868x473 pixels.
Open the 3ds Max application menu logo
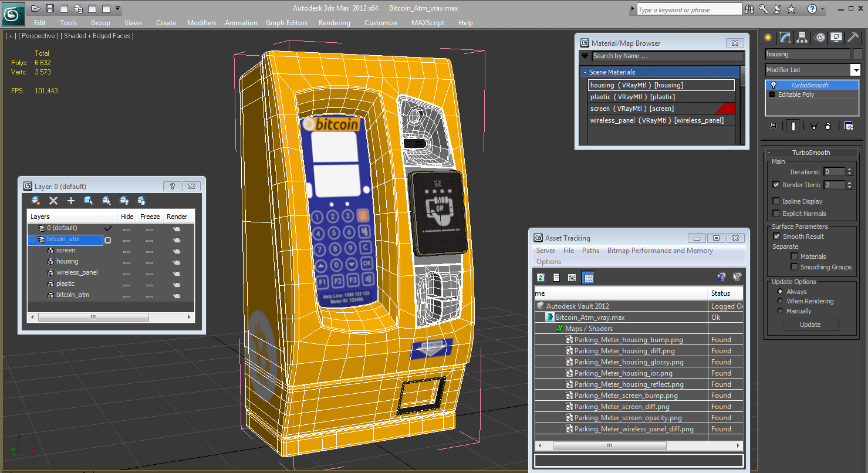click(13, 13)
